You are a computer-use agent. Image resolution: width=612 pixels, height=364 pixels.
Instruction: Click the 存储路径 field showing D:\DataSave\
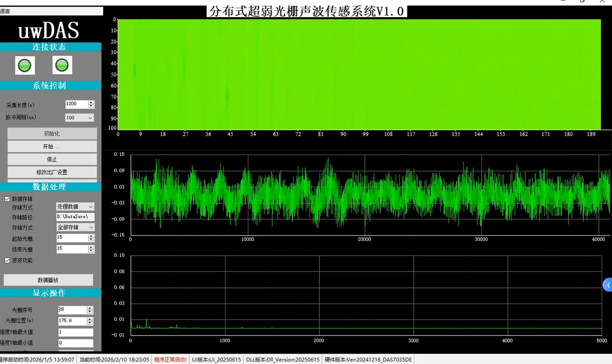(x=75, y=217)
